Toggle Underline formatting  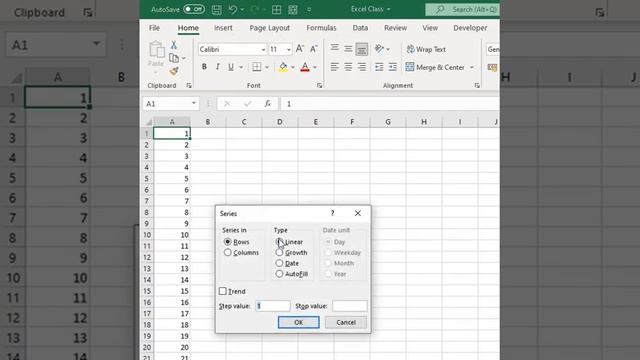231,67
